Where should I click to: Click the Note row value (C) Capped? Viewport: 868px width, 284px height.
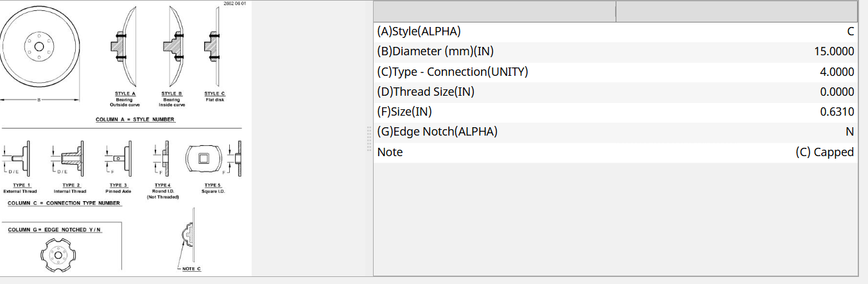click(824, 152)
